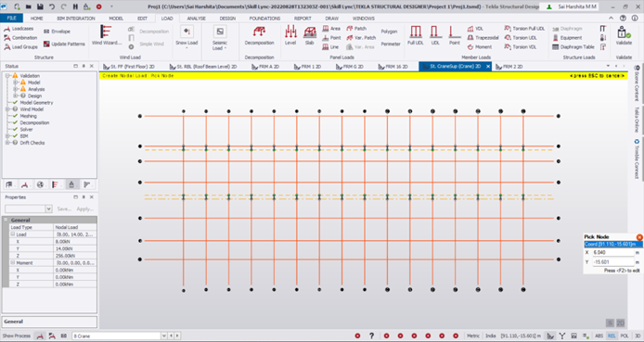644x342 pixels.
Task: Switch to the DESIGN ribbon tab
Action: 227,18
